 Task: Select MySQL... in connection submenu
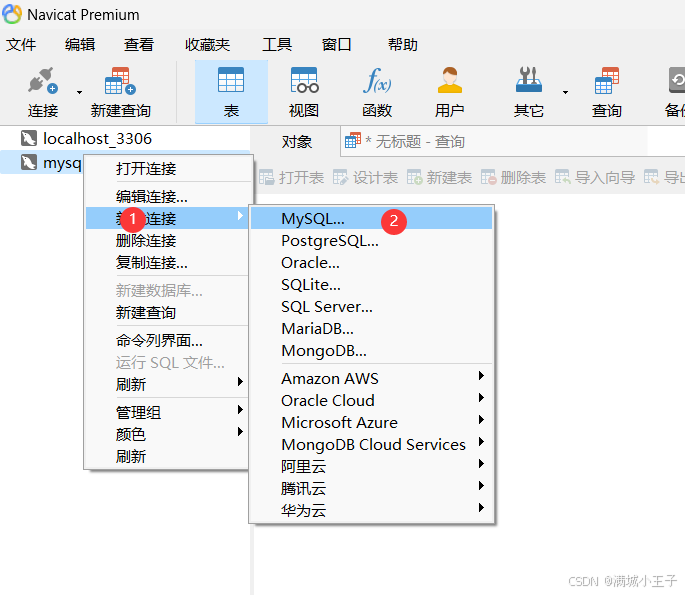tap(371, 218)
